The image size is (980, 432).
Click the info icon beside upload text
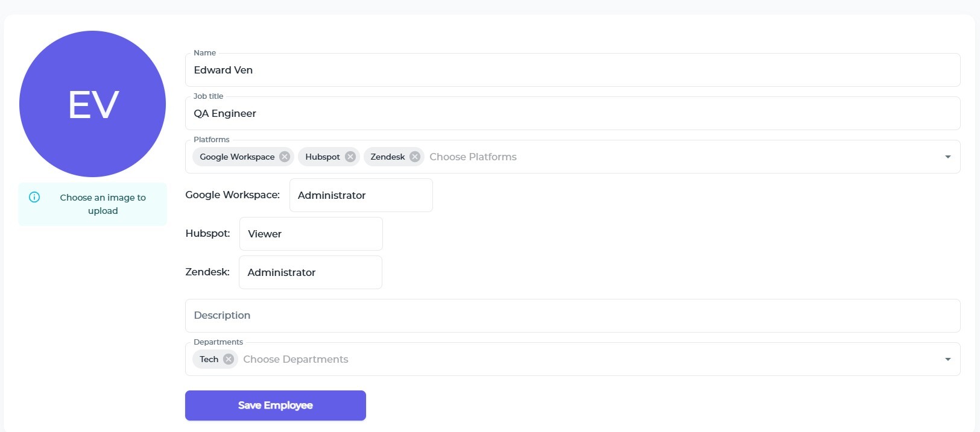point(34,197)
